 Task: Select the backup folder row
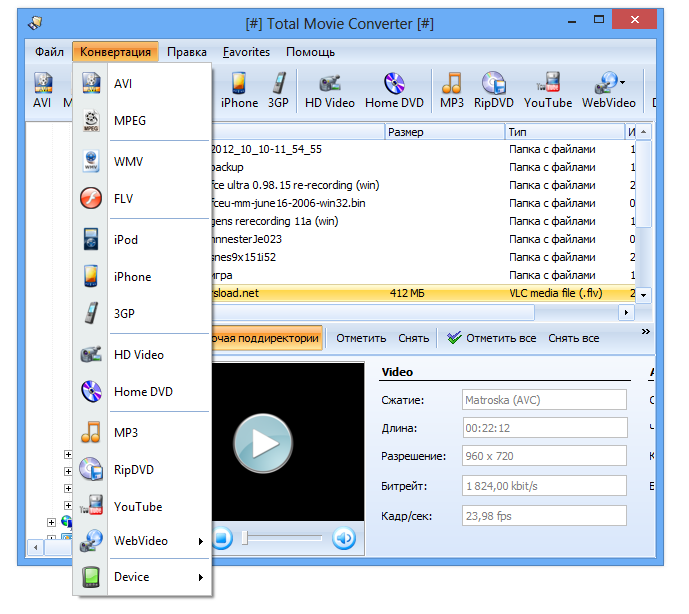coord(423,167)
